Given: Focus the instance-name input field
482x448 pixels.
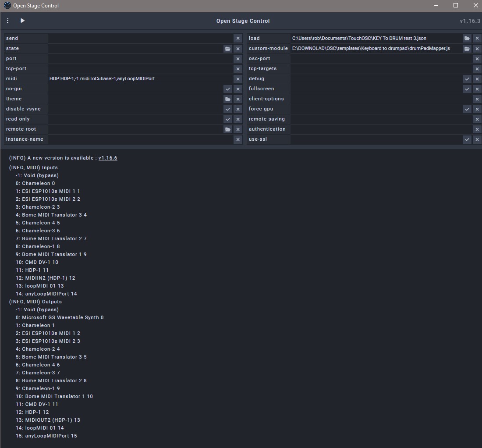Looking at the screenshot, I should [140, 139].
